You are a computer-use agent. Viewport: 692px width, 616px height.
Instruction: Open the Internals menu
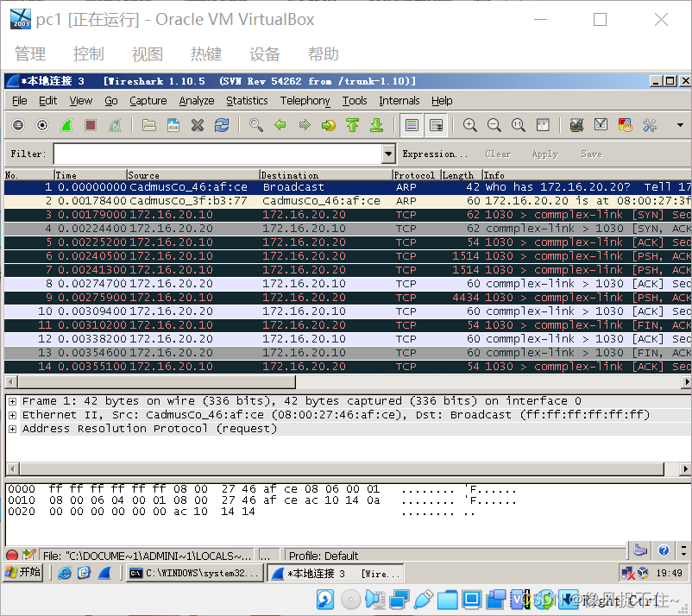(x=399, y=101)
